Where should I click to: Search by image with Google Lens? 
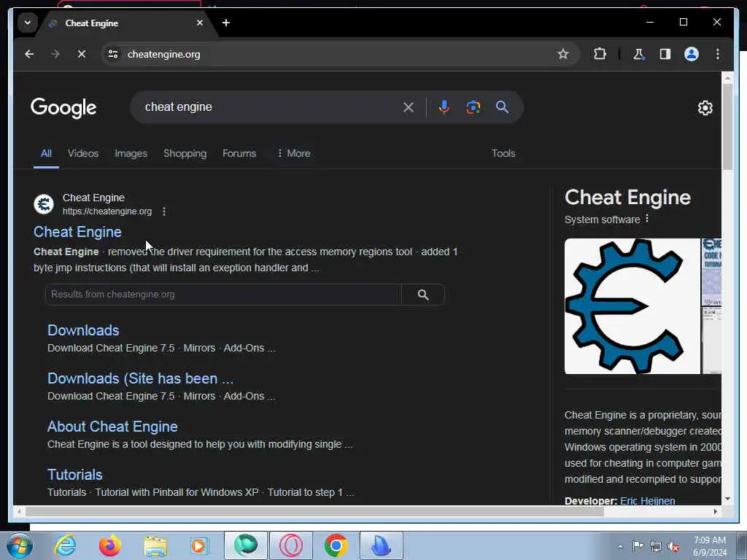click(473, 107)
